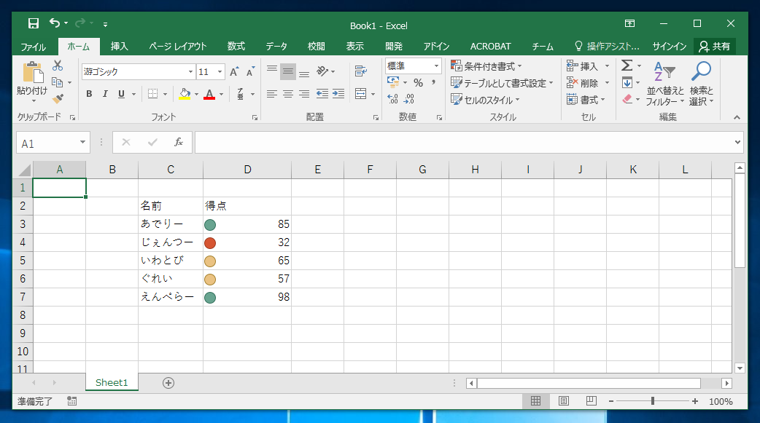Click the Copy icon in clipboard group
The width and height of the screenshot is (760, 423).
coord(57,82)
